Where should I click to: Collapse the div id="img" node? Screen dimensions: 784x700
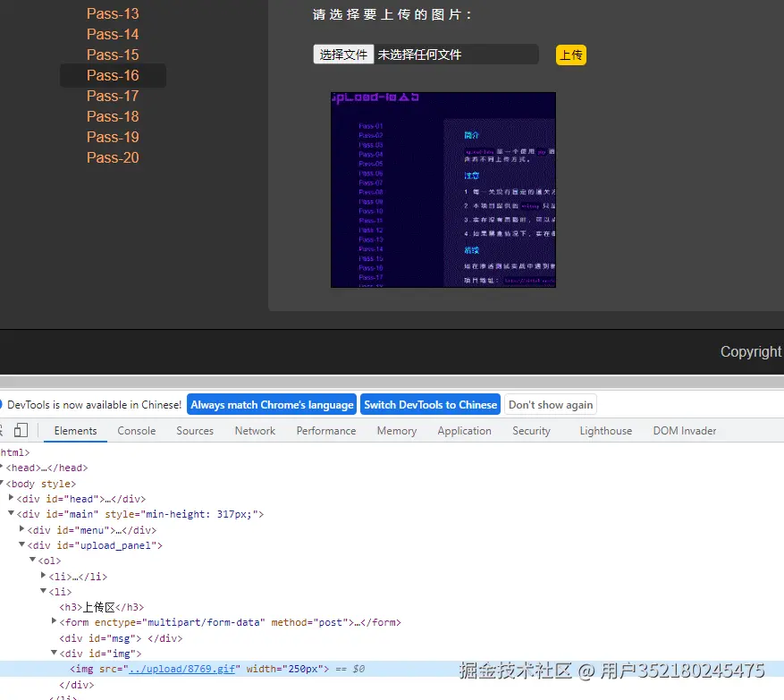click(54, 653)
